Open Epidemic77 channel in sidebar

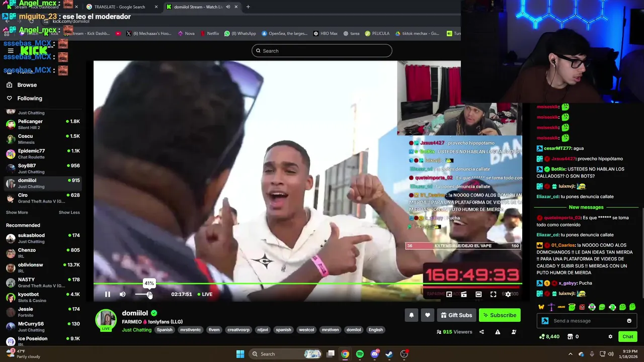tap(42, 154)
